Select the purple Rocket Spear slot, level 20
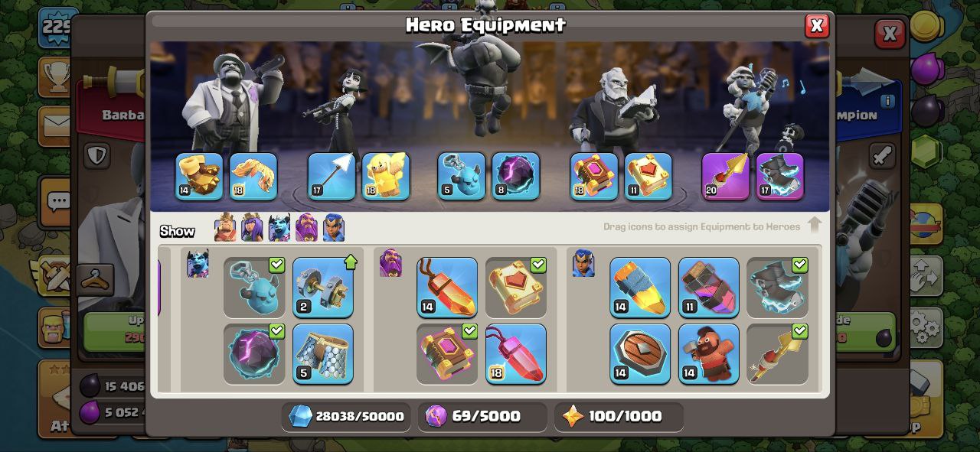Image resolution: width=980 pixels, height=452 pixels. (x=726, y=177)
